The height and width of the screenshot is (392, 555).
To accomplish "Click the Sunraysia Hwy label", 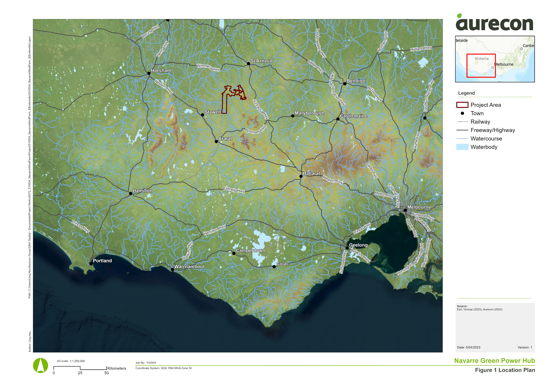I will (261, 109).
